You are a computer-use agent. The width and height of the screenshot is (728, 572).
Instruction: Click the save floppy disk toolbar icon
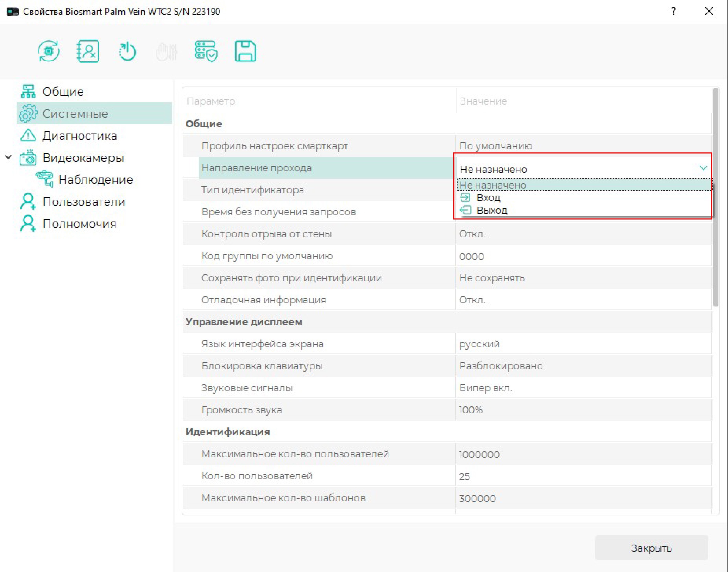(x=245, y=51)
